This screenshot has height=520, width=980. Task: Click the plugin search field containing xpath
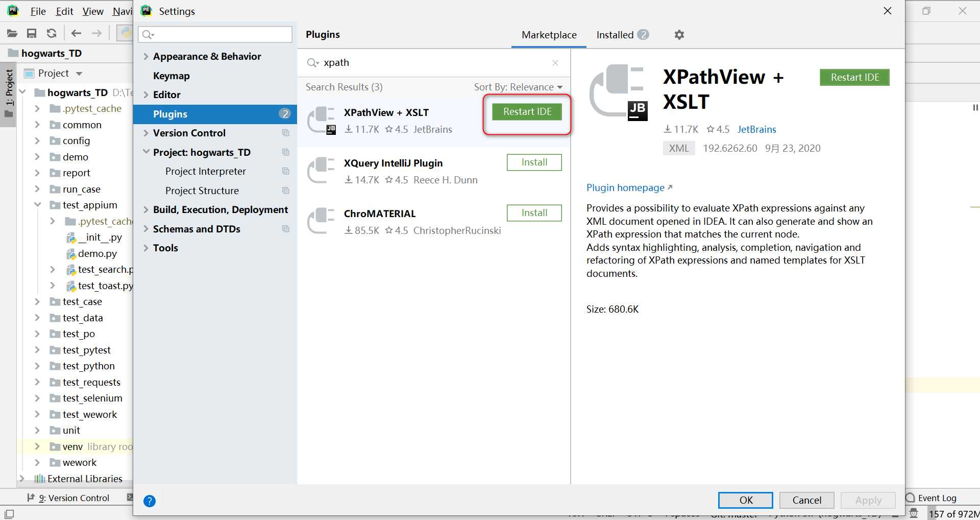click(434, 63)
